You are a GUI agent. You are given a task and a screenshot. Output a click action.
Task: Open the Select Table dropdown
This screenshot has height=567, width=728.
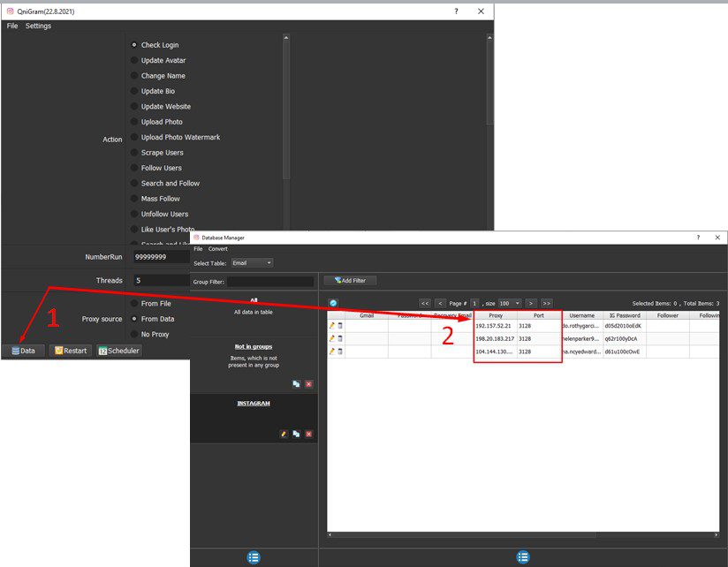[252, 262]
